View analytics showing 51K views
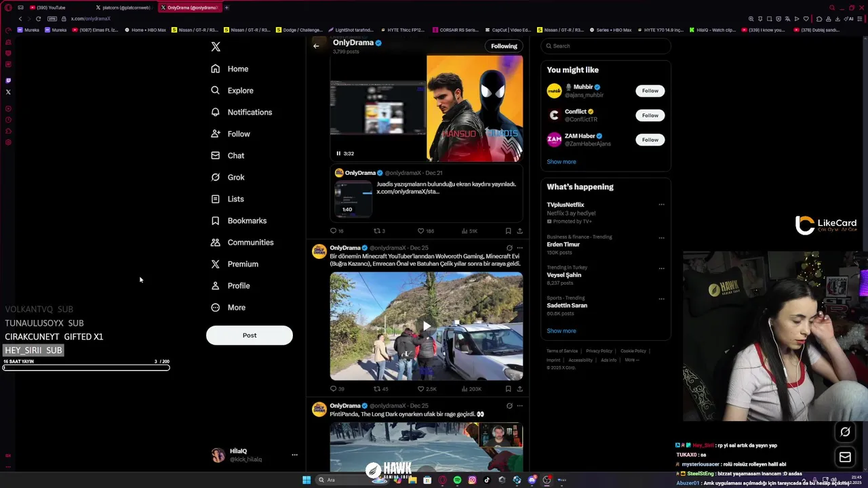Screen dimensions: 868x488 [469, 231]
